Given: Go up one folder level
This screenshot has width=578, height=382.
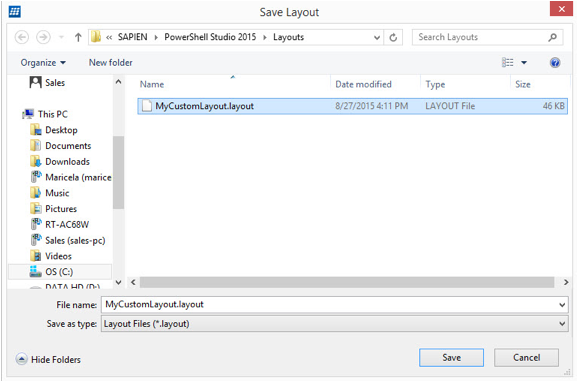Looking at the screenshot, I should tap(78, 37).
